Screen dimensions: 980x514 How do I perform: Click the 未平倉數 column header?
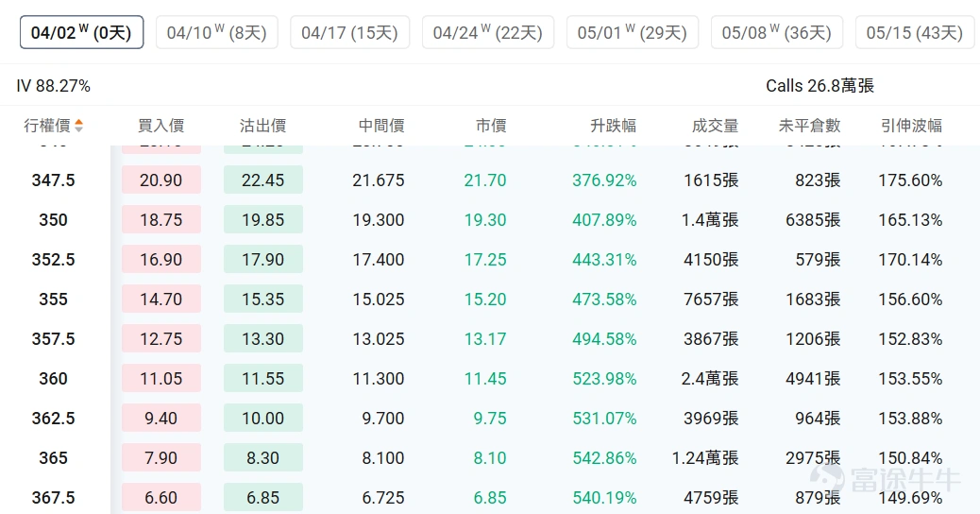(x=809, y=126)
